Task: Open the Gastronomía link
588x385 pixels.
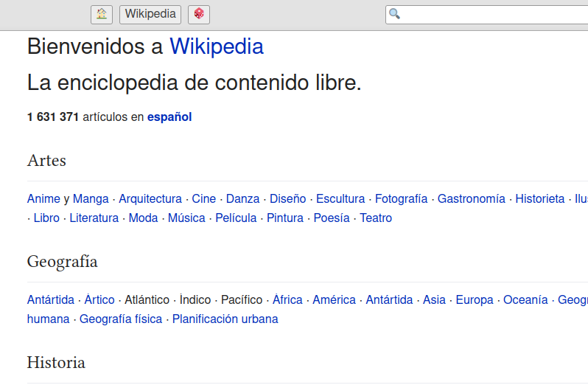Action: pos(472,198)
